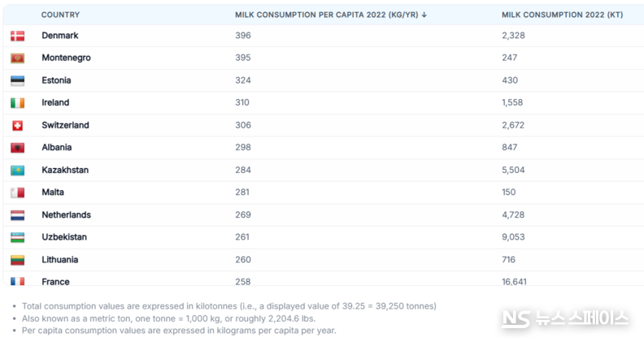Image resolution: width=644 pixels, height=342 pixels.
Task: Open the Albania country row
Action: point(324,147)
